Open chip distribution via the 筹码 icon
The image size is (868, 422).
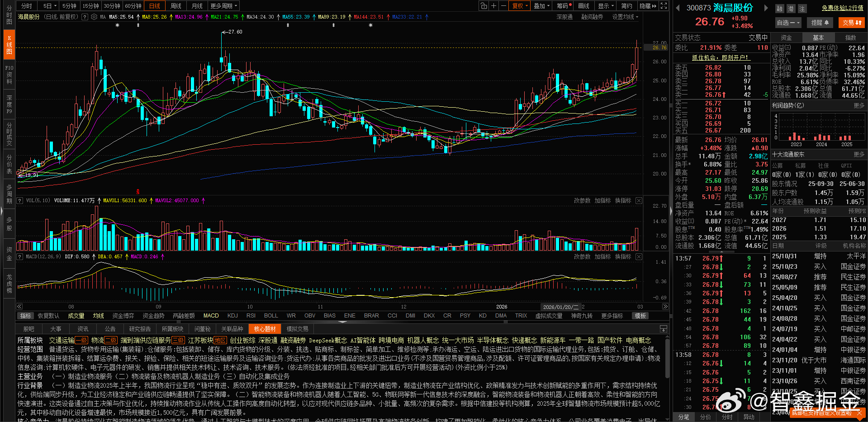tap(563, 5)
